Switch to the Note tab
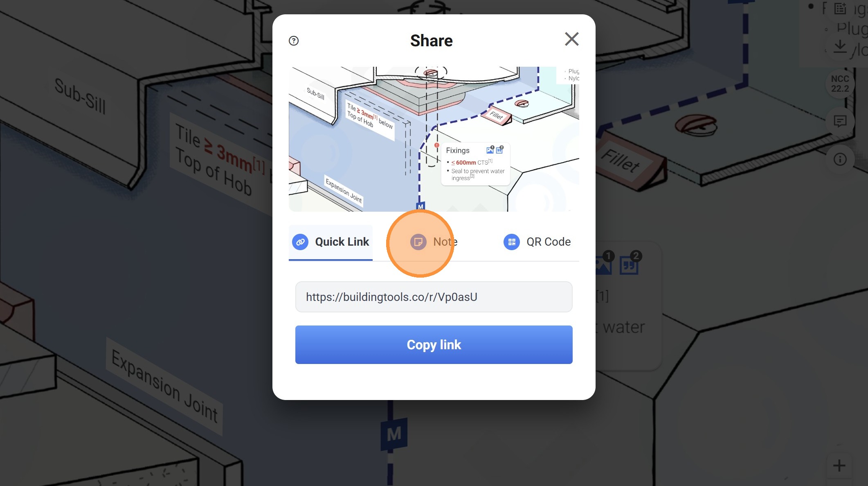The height and width of the screenshot is (486, 868). click(434, 242)
